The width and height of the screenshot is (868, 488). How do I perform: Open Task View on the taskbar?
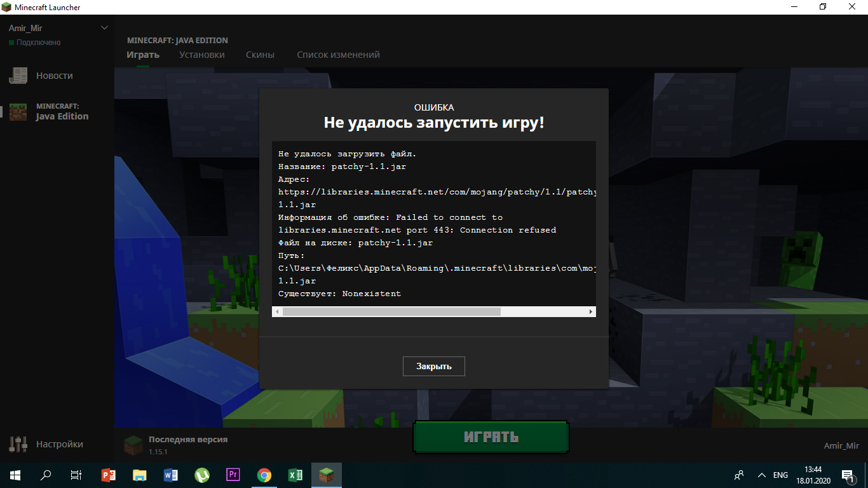(x=76, y=475)
